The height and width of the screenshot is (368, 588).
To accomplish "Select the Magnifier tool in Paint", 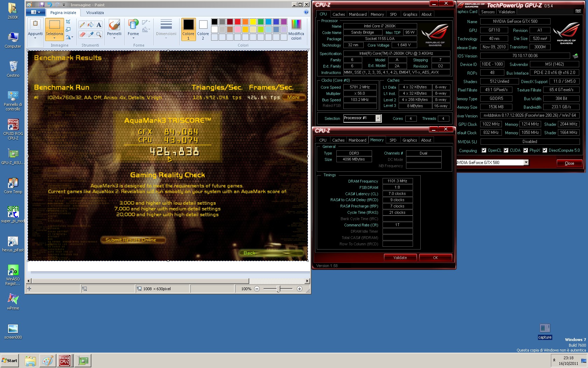I will click(99, 34).
